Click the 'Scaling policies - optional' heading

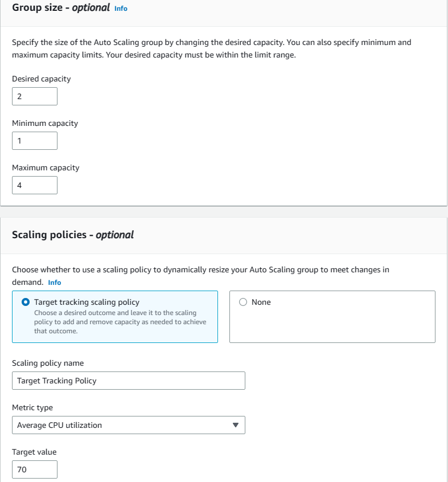click(x=73, y=235)
